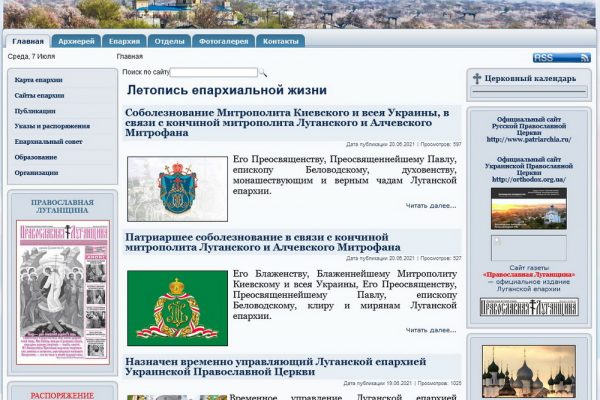Open Указы и распоряжения in the sidebar menu
Image resolution: width=600 pixels, height=400 pixels.
coord(52,126)
